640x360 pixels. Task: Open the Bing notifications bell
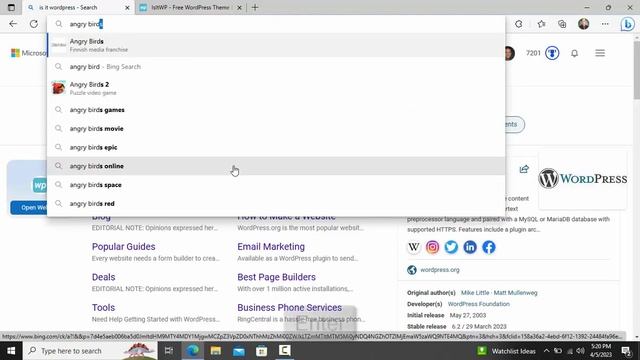[x=574, y=53]
